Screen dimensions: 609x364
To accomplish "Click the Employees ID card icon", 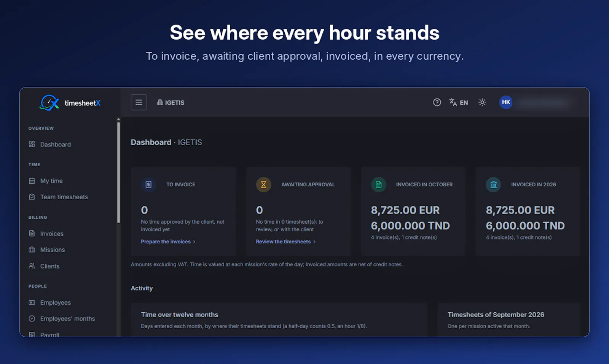I will point(32,302).
